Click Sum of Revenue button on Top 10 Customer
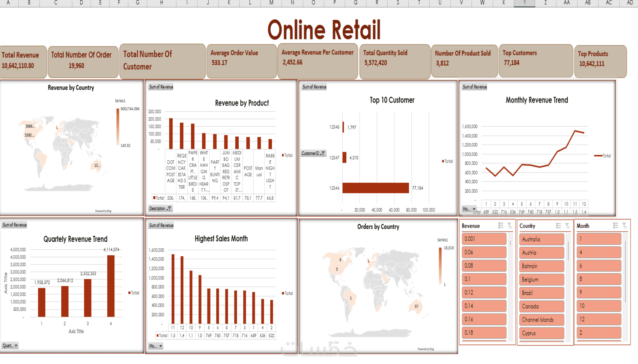The height and width of the screenshot is (364, 638). coord(314,87)
